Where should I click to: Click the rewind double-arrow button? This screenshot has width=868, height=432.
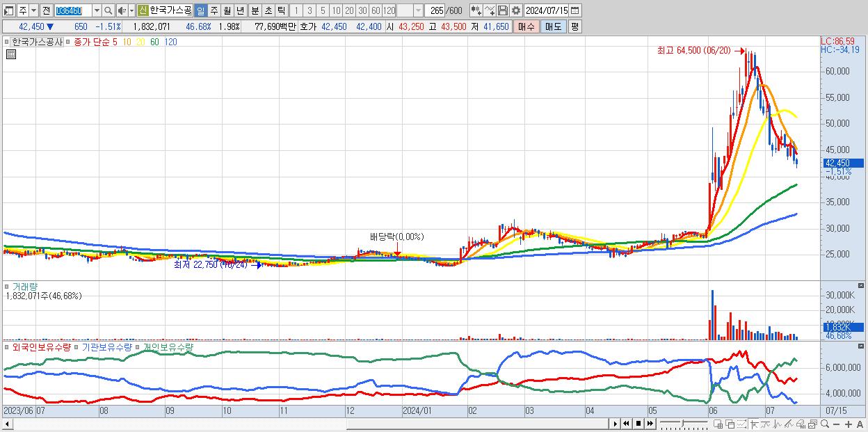pyautogui.click(x=626, y=423)
